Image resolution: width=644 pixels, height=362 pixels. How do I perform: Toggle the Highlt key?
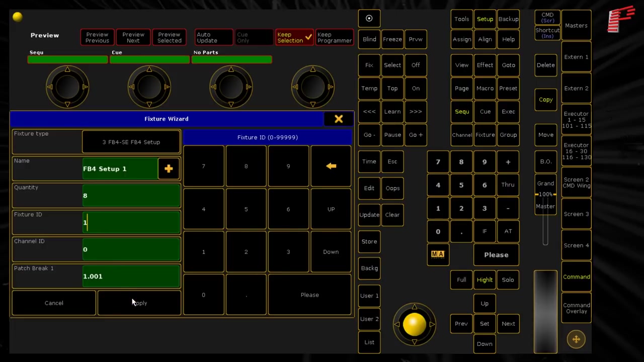(x=485, y=280)
